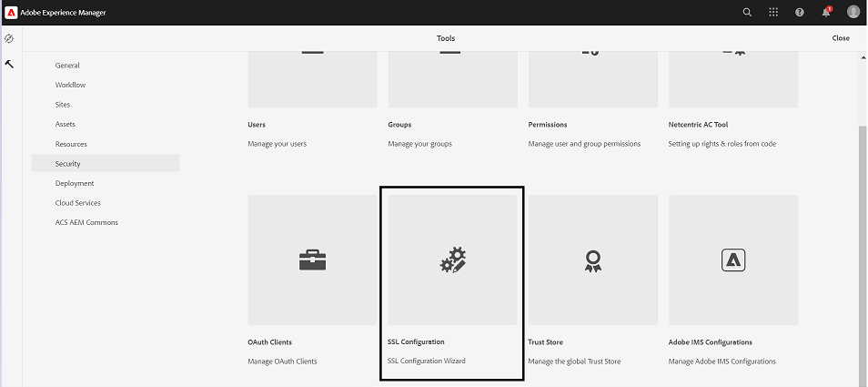Select the Workflow menu item
The image size is (868, 387).
[70, 85]
